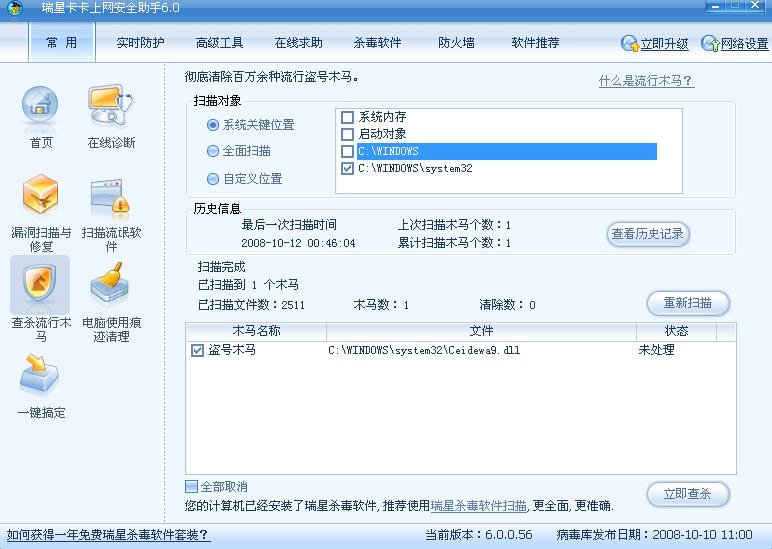Open 漏洞扫描与修复 vulnerability scan icon
This screenshot has height=549, width=772.
(x=40, y=195)
